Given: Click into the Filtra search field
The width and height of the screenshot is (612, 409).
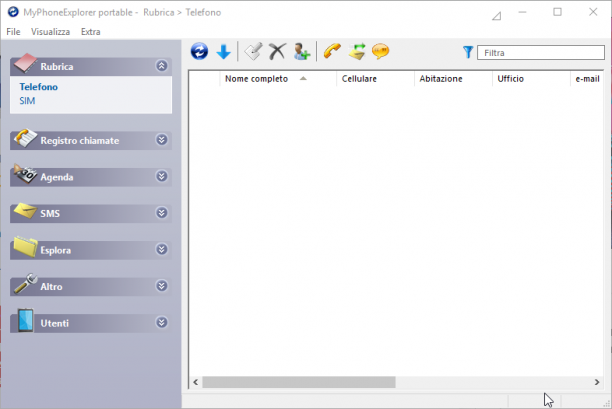Looking at the screenshot, I should (x=541, y=53).
